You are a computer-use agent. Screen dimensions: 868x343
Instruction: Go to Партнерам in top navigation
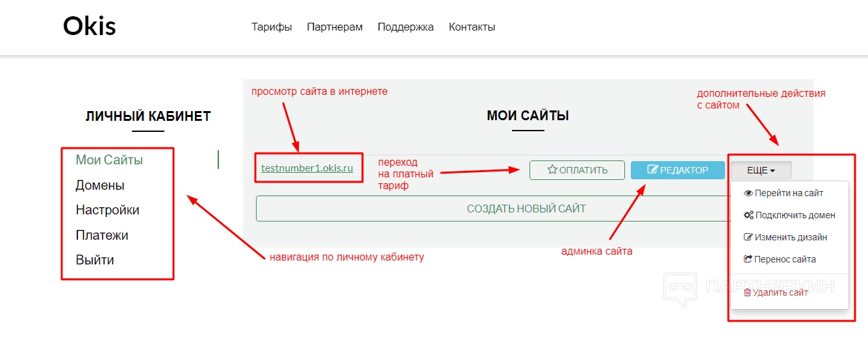coord(335,27)
